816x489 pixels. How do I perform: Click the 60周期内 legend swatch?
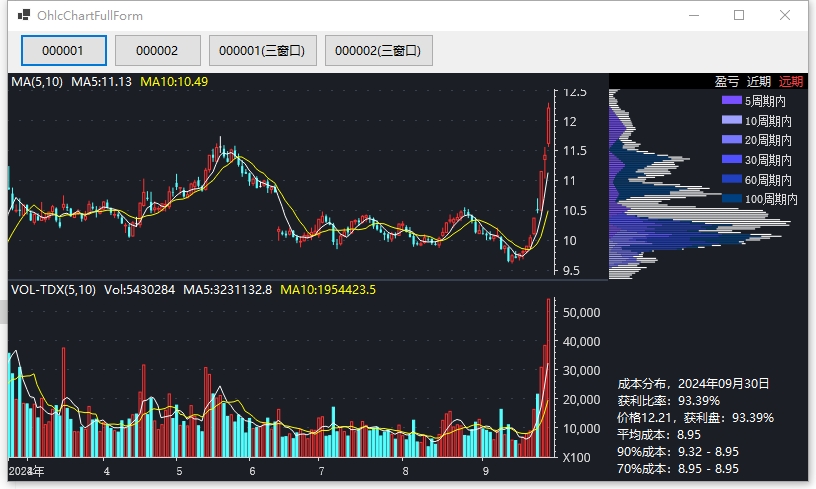coord(732,179)
